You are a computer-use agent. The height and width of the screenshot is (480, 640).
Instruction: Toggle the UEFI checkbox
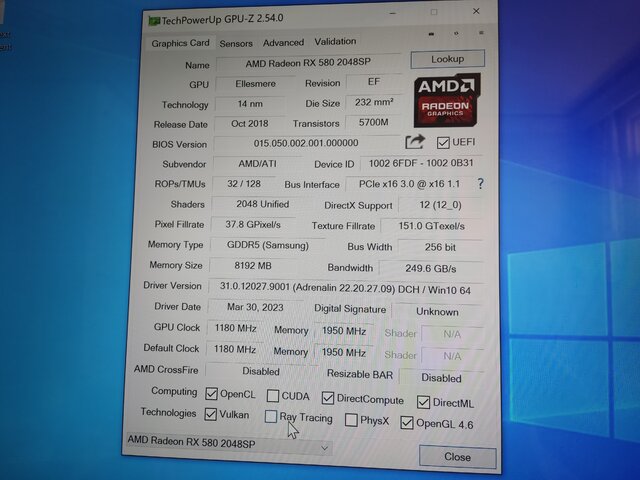pos(443,143)
